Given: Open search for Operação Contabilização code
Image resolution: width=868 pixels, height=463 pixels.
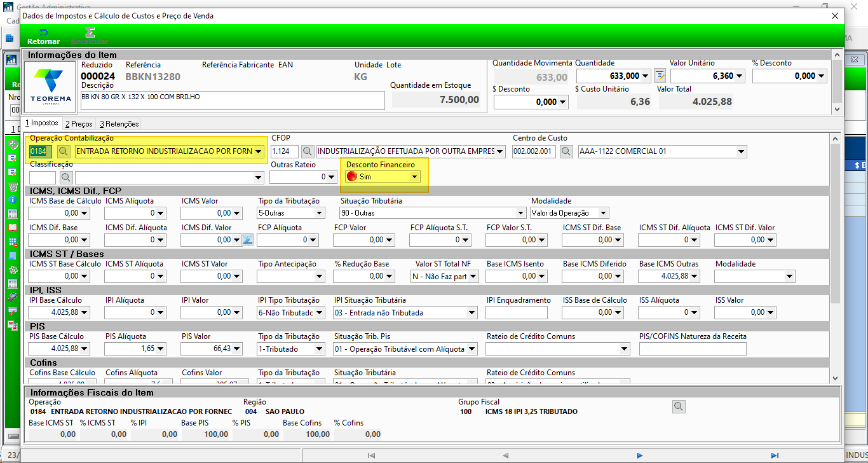Looking at the screenshot, I should pos(64,151).
